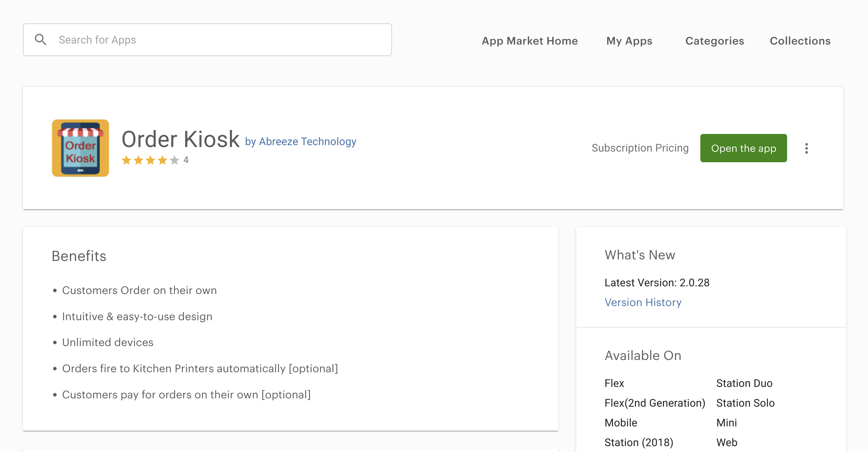This screenshot has width=868, height=452.
Task: Click the Subscription Pricing label
Action: 640,148
